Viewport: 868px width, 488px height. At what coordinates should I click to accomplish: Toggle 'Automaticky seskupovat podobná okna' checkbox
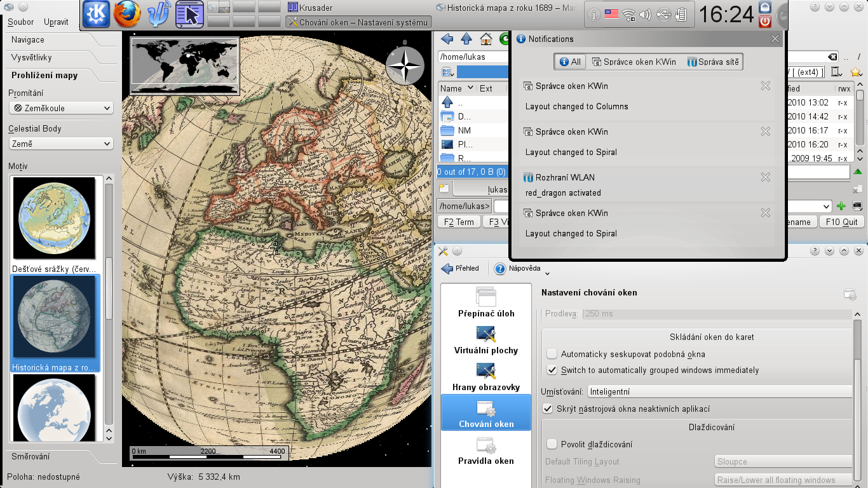click(552, 354)
